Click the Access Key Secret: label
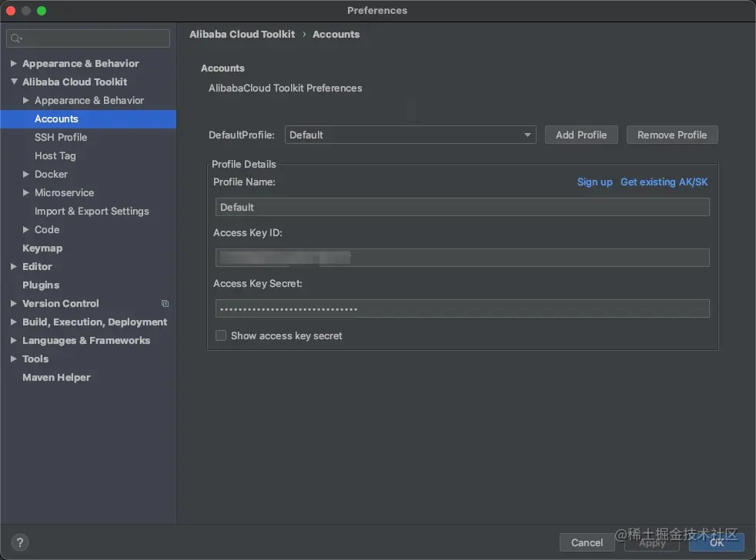The height and width of the screenshot is (560, 756). point(258,283)
